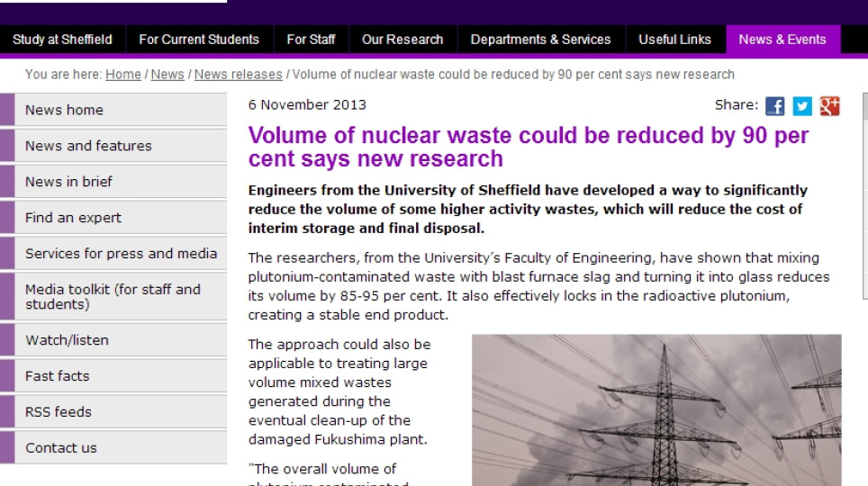Open Media toolkit for staff and students
This screenshot has width=868, height=486.
pos(113,297)
